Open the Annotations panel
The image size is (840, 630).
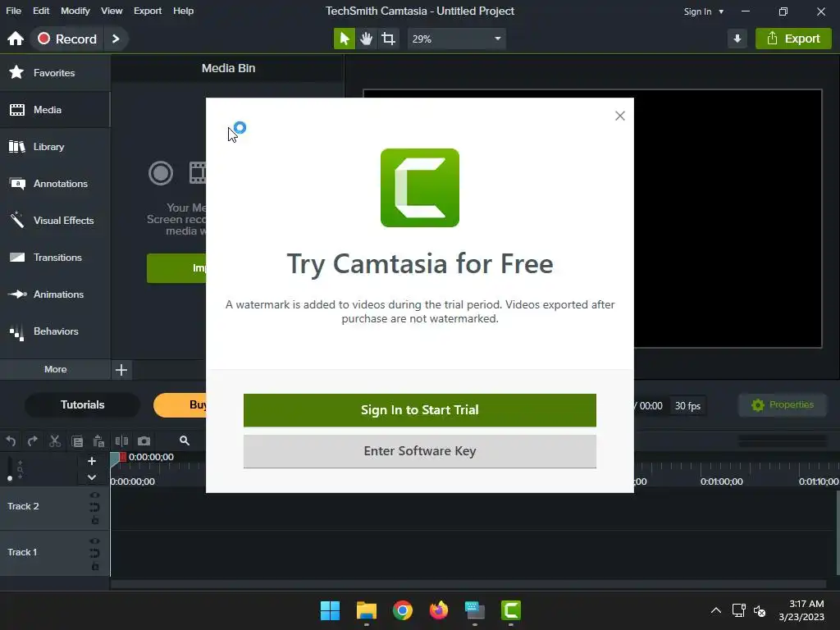click(x=55, y=183)
